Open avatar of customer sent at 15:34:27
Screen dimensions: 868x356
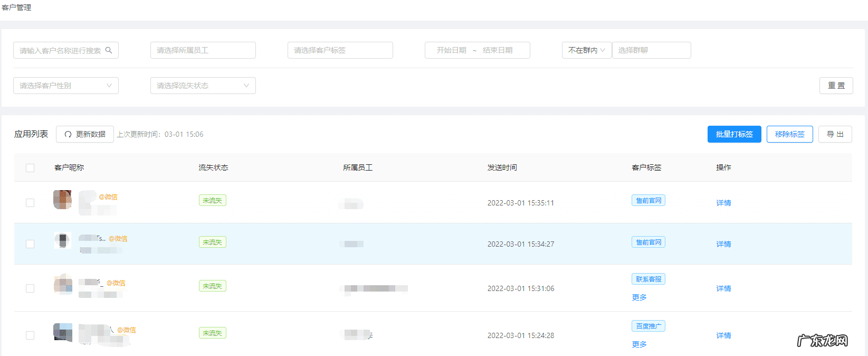(62, 241)
